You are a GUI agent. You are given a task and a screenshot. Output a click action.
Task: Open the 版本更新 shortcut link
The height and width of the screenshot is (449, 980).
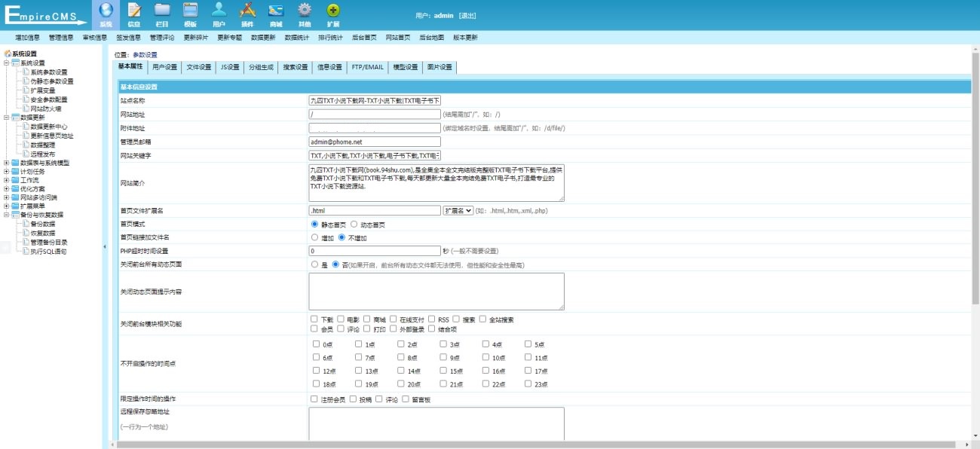coord(465,37)
